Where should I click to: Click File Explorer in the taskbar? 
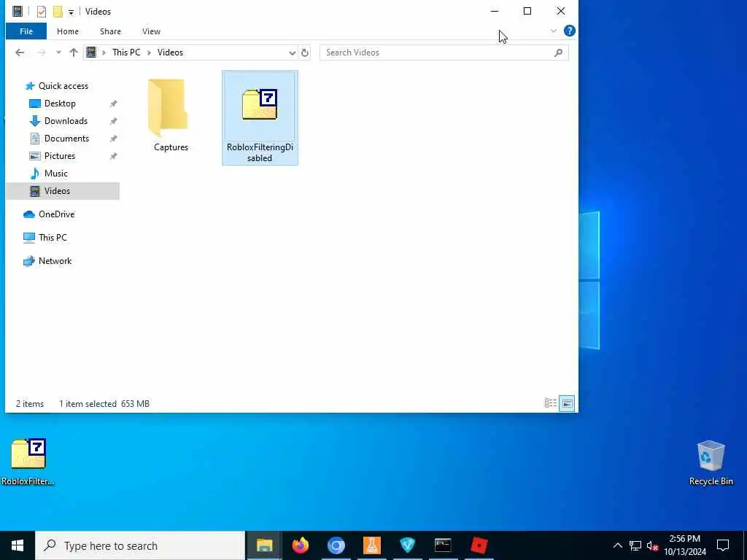point(264,545)
